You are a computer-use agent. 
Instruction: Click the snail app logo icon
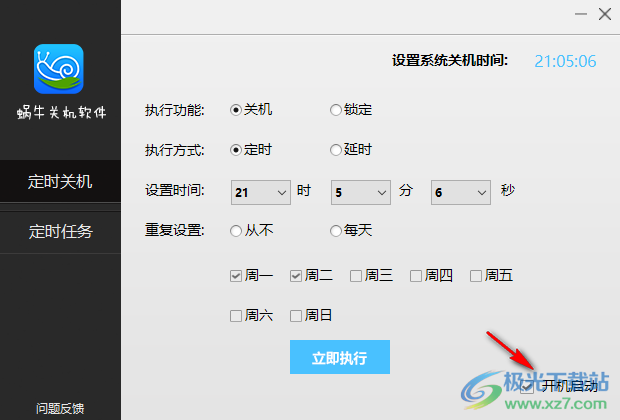click(59, 69)
